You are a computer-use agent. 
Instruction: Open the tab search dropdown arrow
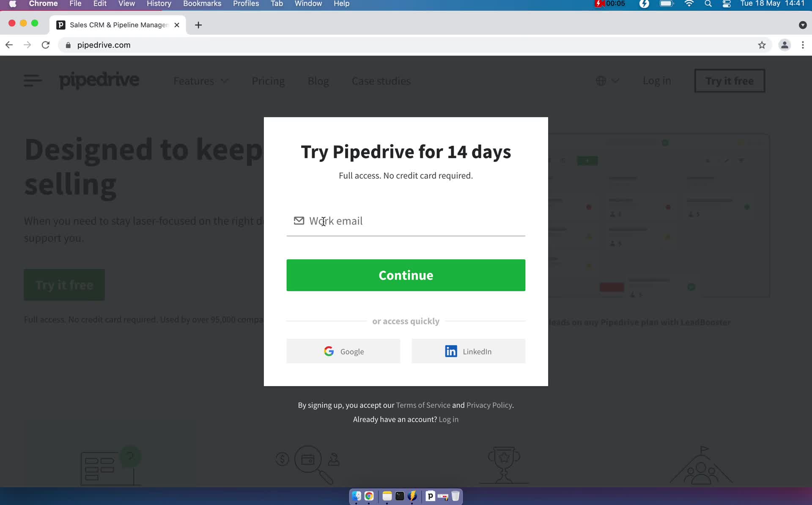[x=802, y=25]
